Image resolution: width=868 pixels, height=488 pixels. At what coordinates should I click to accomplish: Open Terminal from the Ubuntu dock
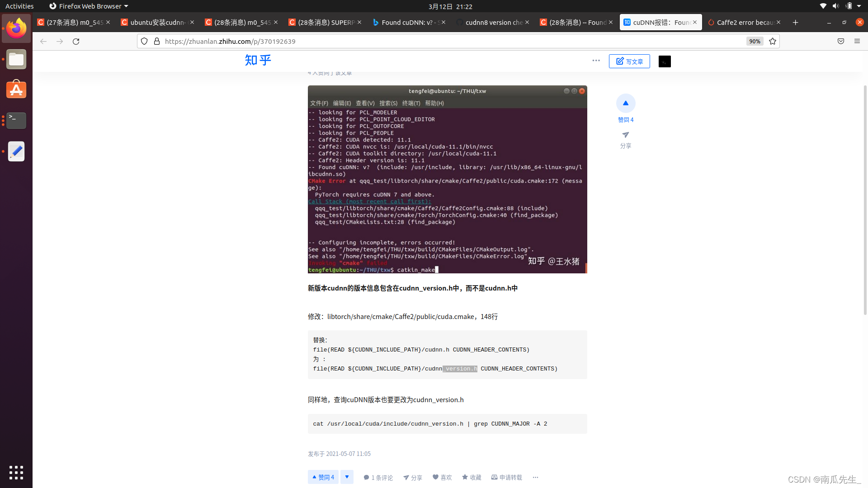coord(16,120)
